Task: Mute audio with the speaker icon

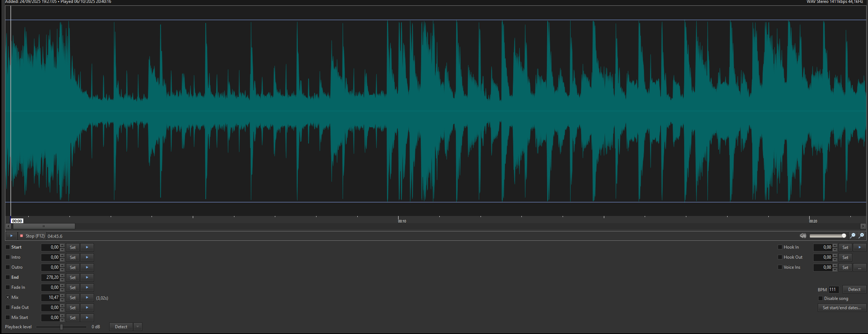Action: (803, 236)
